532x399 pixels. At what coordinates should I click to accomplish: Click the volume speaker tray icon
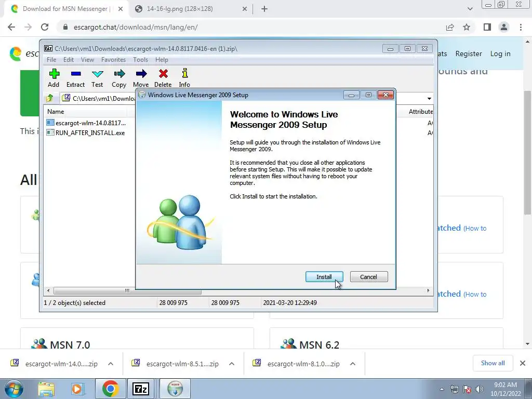[x=480, y=389]
